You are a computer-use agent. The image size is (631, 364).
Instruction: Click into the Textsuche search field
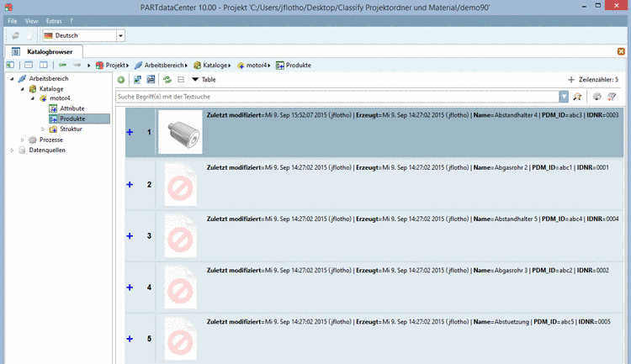(337, 97)
